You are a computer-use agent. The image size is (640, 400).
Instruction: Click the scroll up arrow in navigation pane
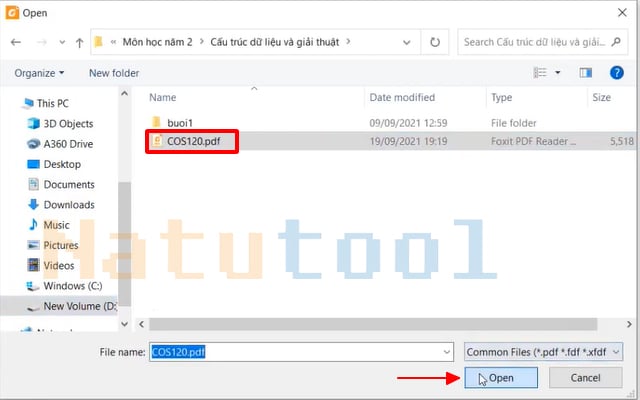(124, 94)
